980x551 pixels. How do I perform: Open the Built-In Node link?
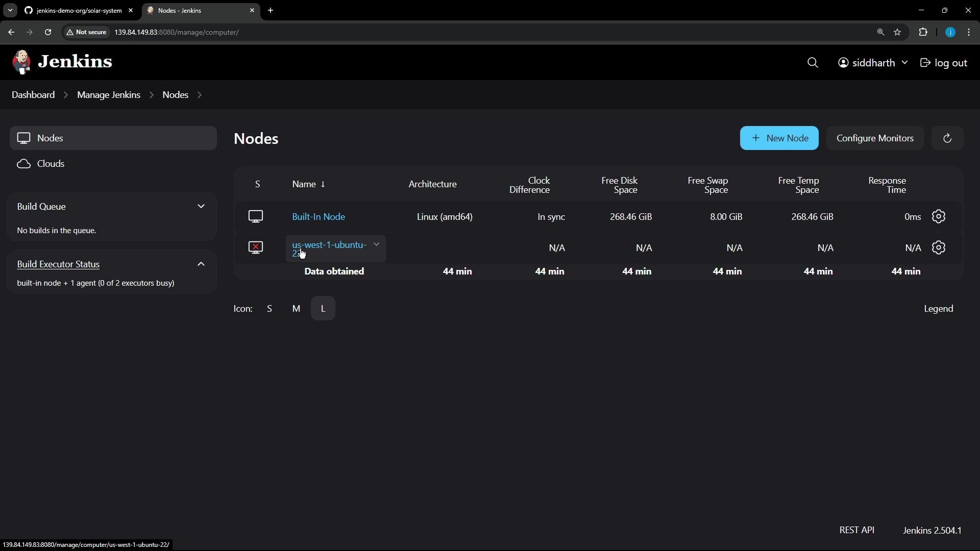click(x=318, y=217)
